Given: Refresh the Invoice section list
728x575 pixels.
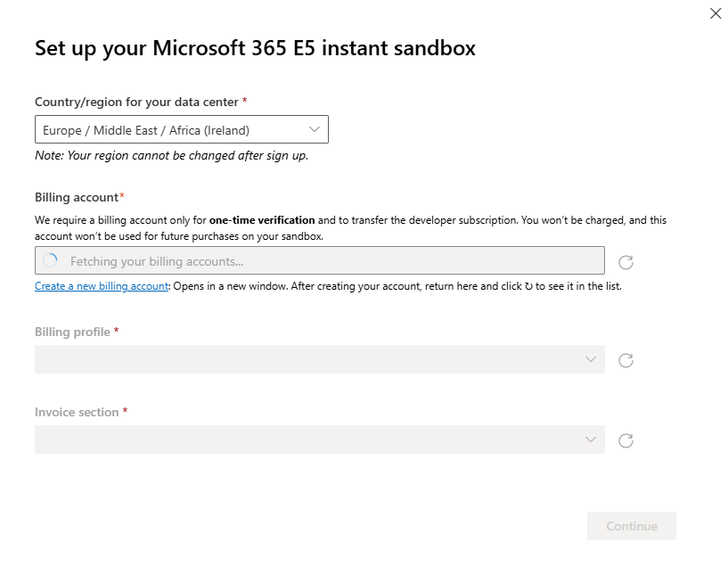Looking at the screenshot, I should point(626,440).
